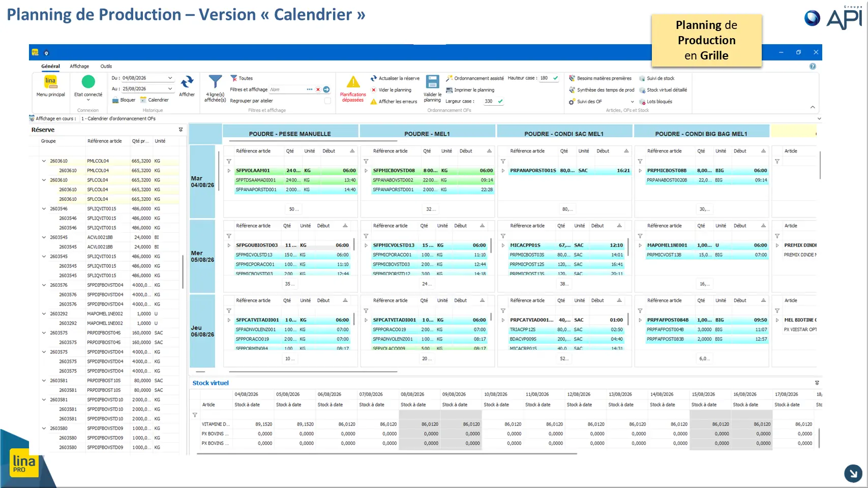Click the Bloquer button
This screenshot has width=868, height=488.
[x=124, y=100]
